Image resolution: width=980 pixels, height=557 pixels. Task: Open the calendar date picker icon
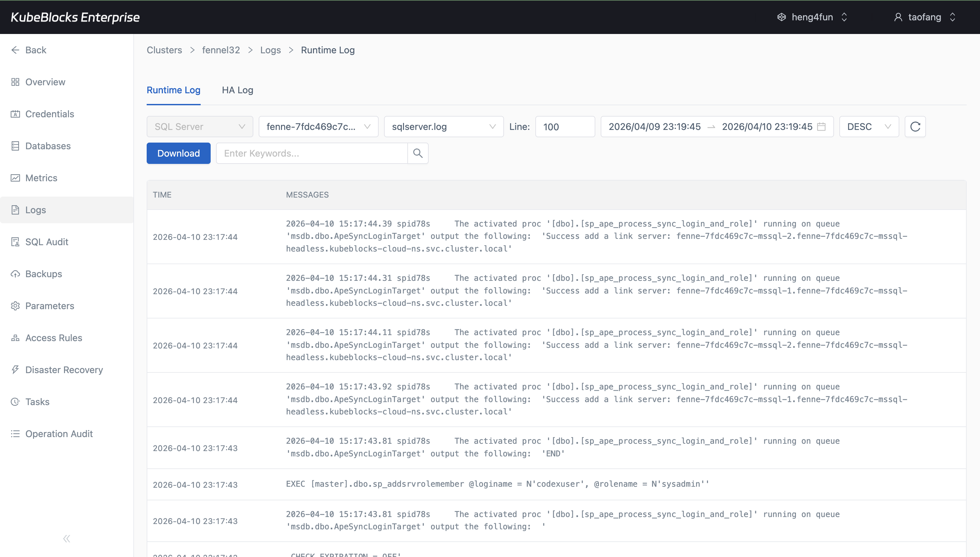click(822, 127)
